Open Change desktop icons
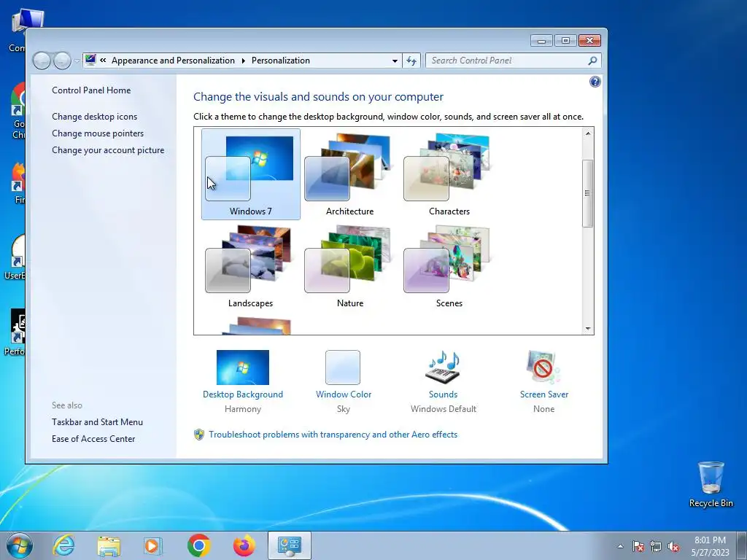747x560 pixels. (94, 116)
